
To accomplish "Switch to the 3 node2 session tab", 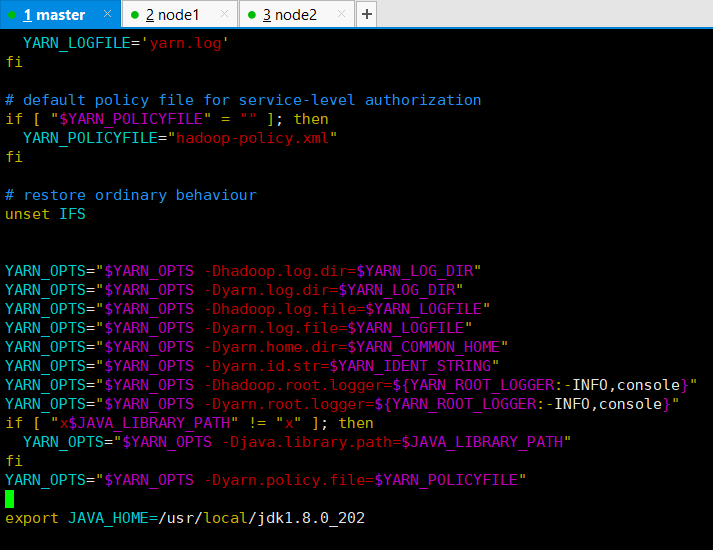I will click(x=296, y=15).
